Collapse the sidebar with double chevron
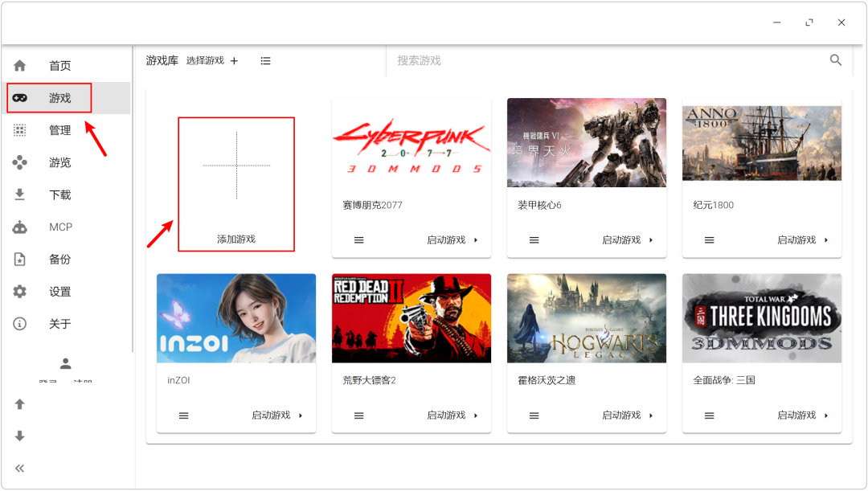The height and width of the screenshot is (491, 868). [20, 468]
